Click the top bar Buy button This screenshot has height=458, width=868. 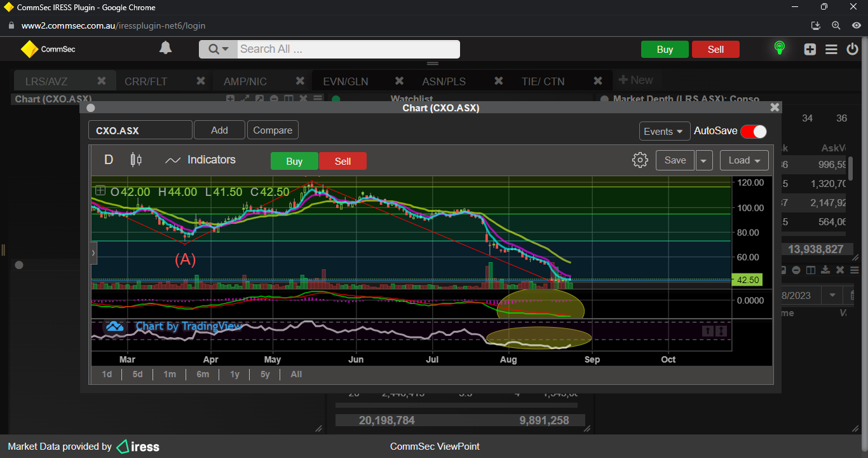click(665, 50)
